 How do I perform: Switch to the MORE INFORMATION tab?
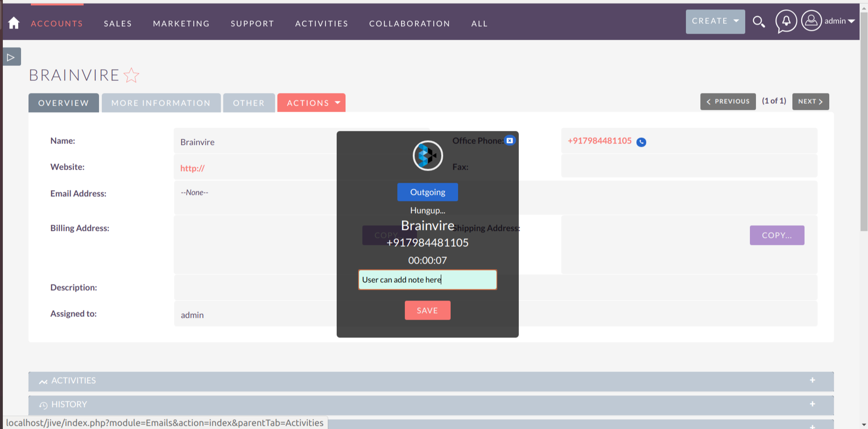click(161, 103)
